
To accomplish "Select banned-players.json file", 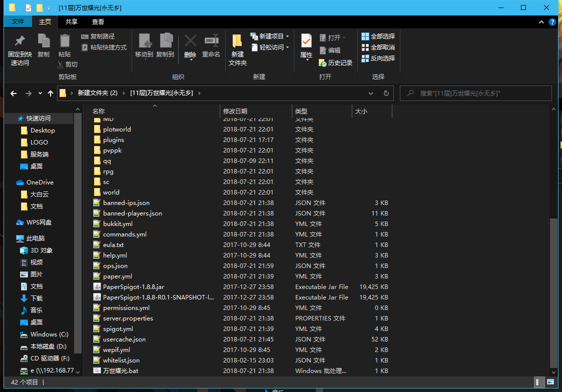I will (x=132, y=213).
